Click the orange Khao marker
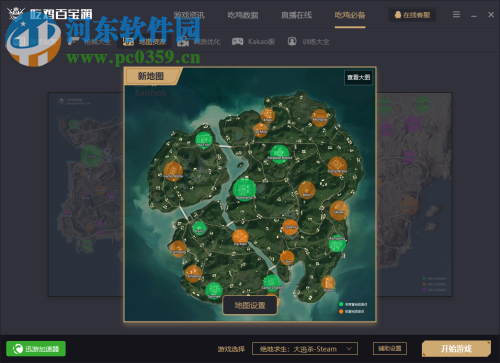This screenshot has height=363, width=500. tap(267, 116)
